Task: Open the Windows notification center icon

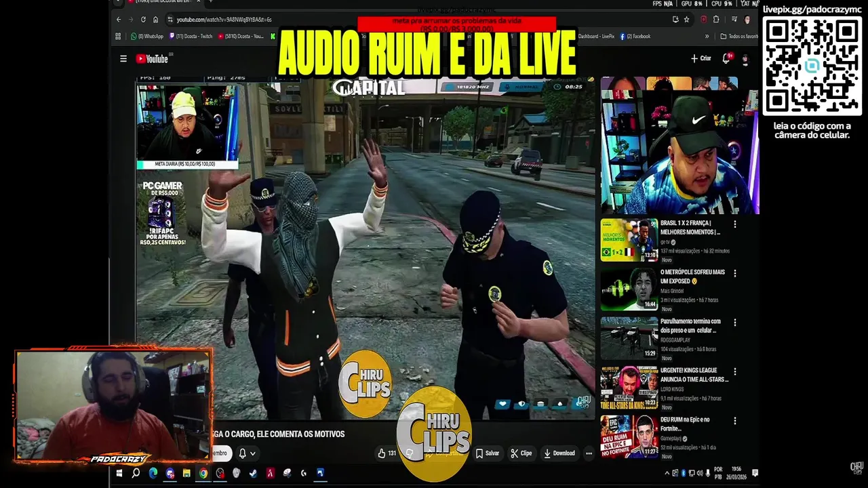Action: (755, 473)
